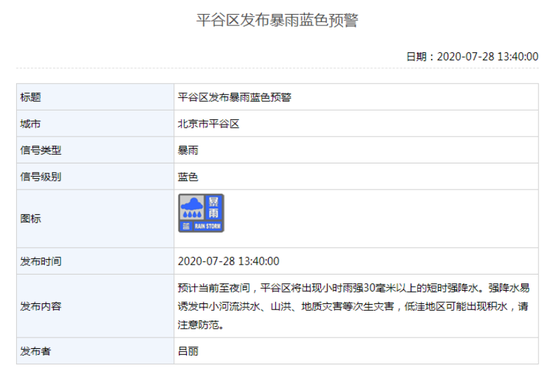Click the 城市 row label

(31, 124)
